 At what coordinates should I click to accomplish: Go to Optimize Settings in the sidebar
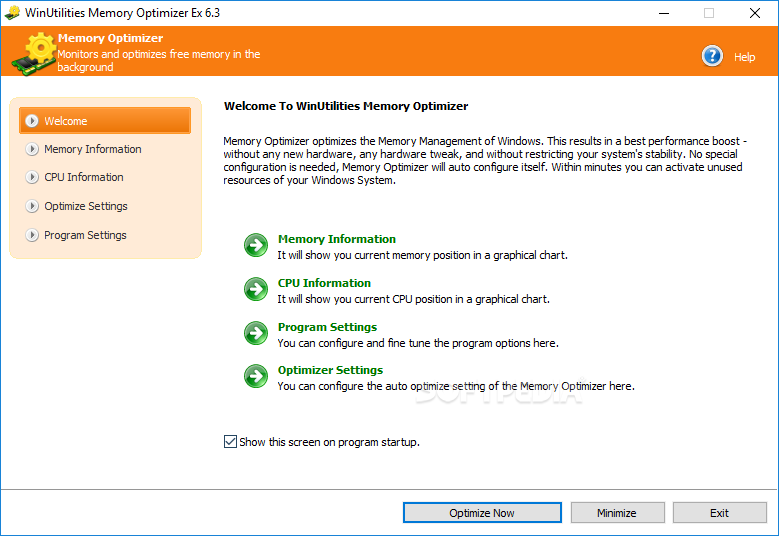(86, 206)
